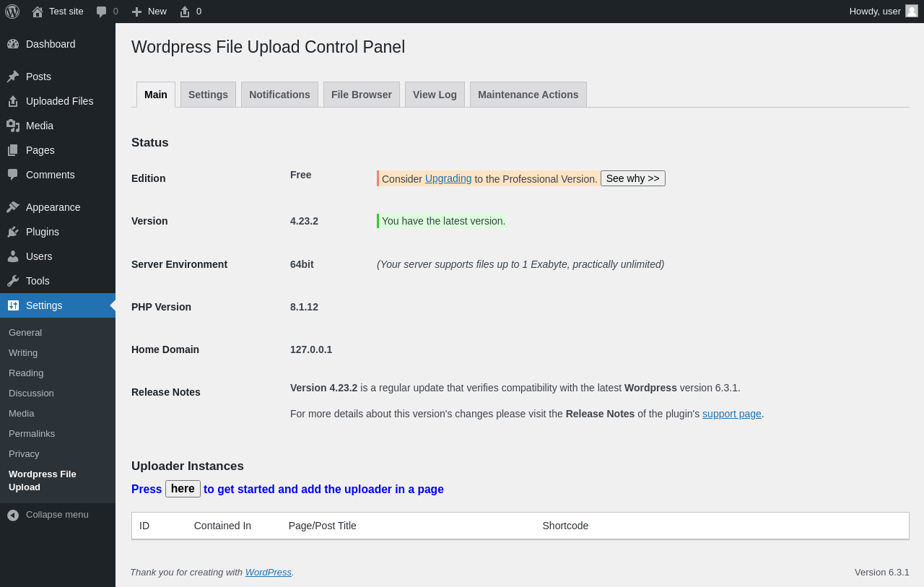Click the Test site home icon

(38, 12)
